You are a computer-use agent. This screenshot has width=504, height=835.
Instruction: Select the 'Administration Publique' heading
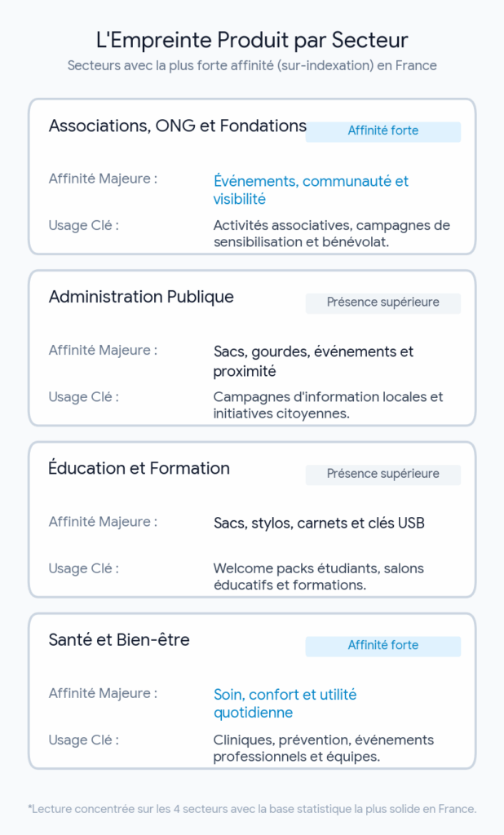click(141, 297)
